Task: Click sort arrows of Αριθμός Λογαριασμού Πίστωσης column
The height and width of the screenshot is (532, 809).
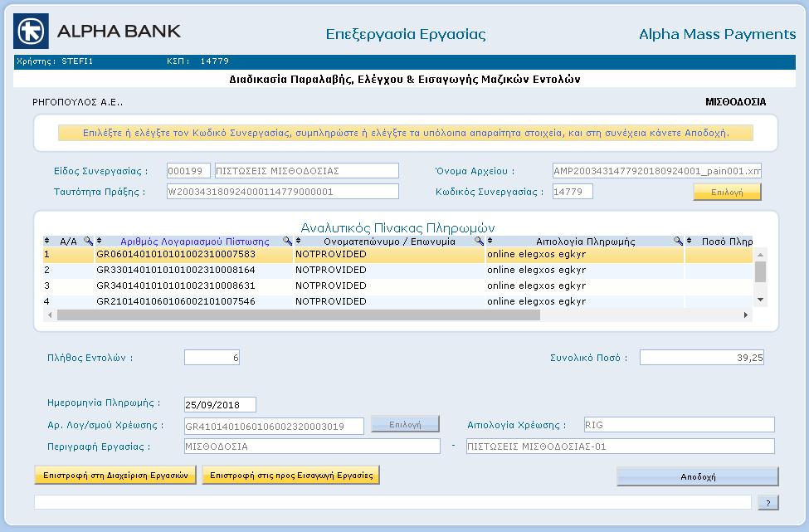Action: (x=100, y=241)
